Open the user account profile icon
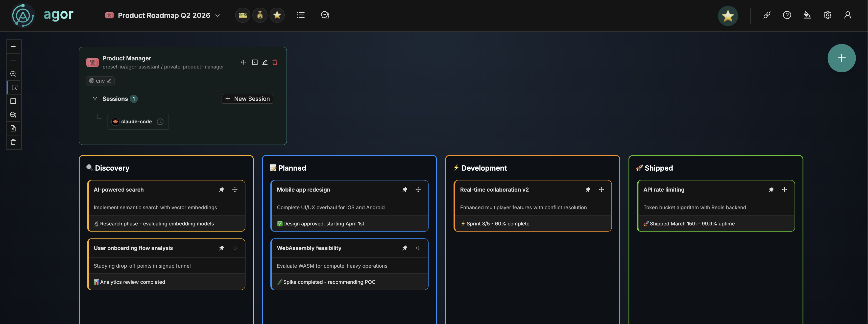The height and width of the screenshot is (324, 868). click(848, 15)
